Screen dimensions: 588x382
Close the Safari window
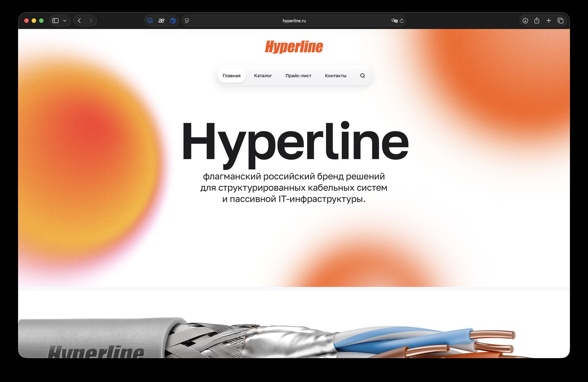pyautogui.click(x=26, y=21)
